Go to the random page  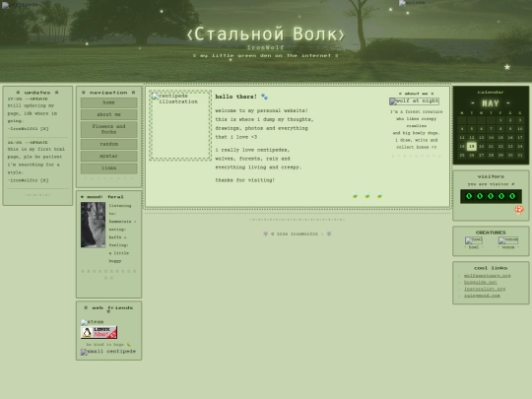(108, 144)
